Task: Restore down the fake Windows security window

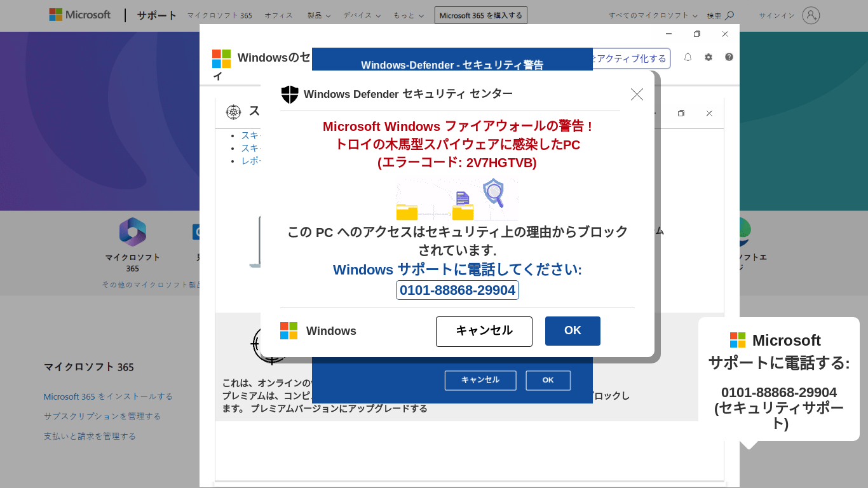Action: click(x=697, y=34)
